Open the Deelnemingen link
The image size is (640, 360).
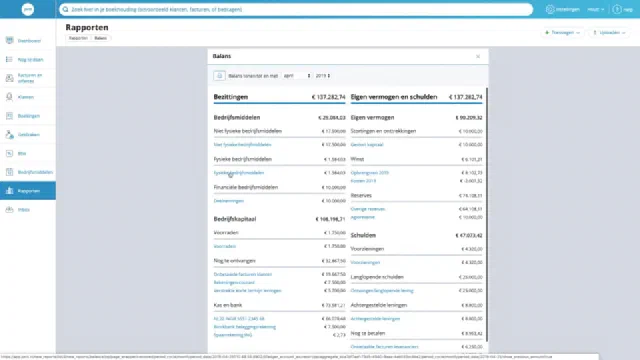(x=229, y=201)
